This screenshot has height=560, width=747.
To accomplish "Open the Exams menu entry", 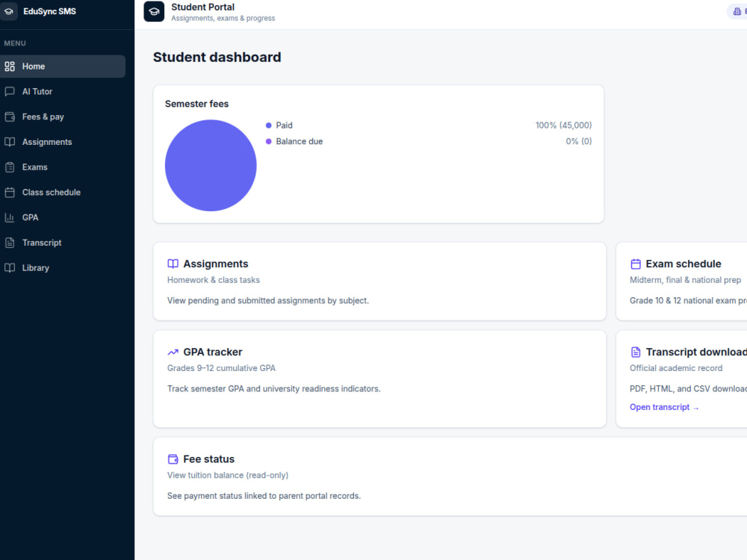I will pos(63,167).
